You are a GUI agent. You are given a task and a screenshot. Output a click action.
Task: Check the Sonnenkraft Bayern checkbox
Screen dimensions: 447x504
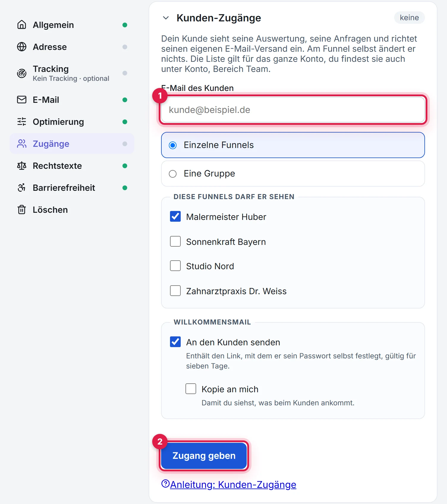pos(175,241)
